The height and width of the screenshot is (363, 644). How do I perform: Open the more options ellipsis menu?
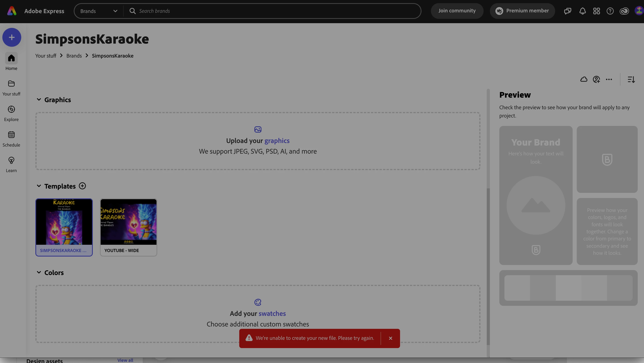click(x=609, y=79)
